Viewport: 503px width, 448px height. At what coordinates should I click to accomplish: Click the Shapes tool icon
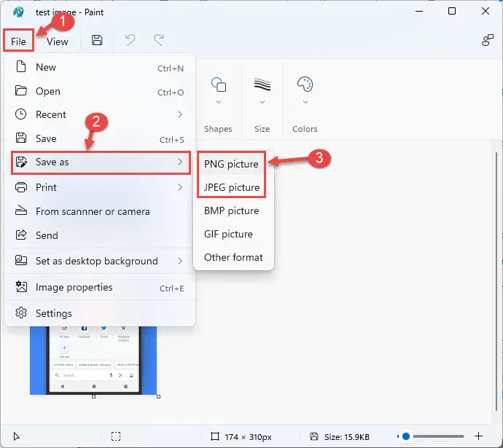point(219,85)
